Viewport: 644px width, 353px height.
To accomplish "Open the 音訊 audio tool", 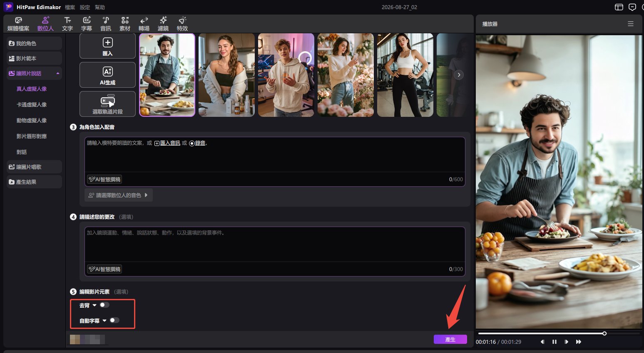I will point(106,24).
